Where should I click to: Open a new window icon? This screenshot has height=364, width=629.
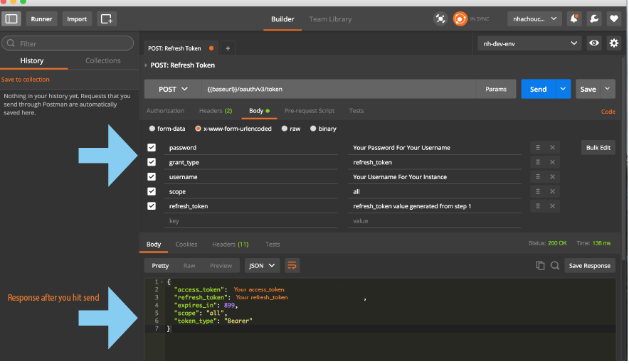point(106,18)
